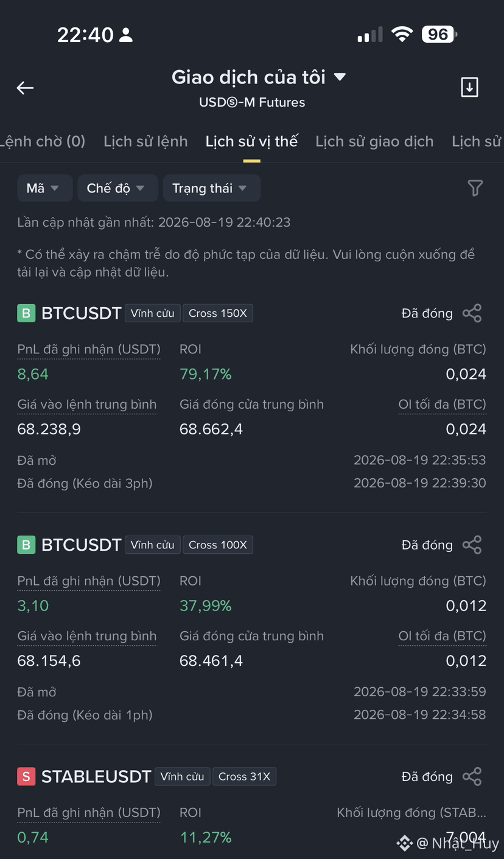Open the Trạng thái dropdown

[212, 188]
